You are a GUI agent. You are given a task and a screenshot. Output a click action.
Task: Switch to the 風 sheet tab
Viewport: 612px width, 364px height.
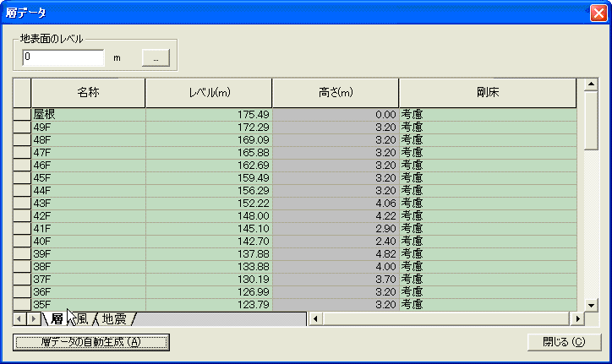[82, 319]
